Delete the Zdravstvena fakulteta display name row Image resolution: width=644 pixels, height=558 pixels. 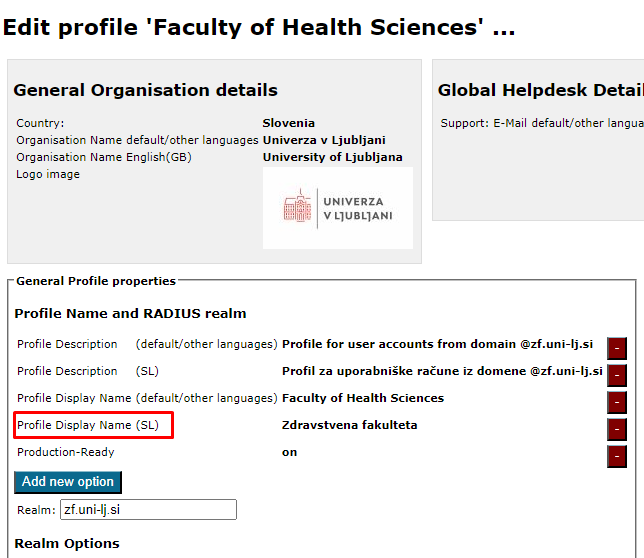(x=617, y=429)
